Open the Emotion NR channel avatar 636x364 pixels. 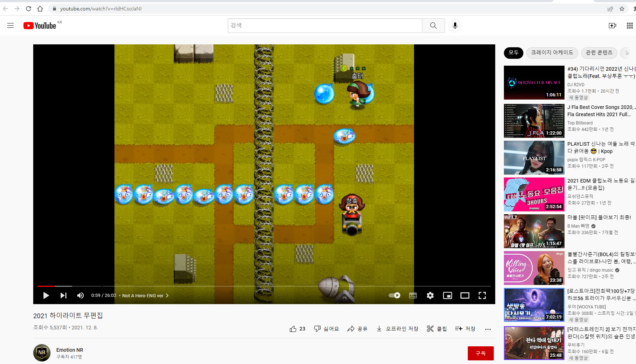click(x=42, y=353)
